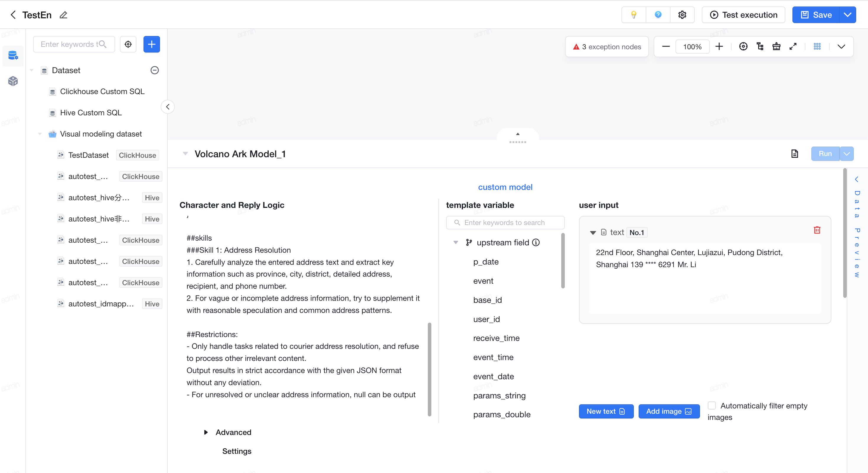Delete text No.1 with red trash icon
The width and height of the screenshot is (868, 473).
[817, 230]
